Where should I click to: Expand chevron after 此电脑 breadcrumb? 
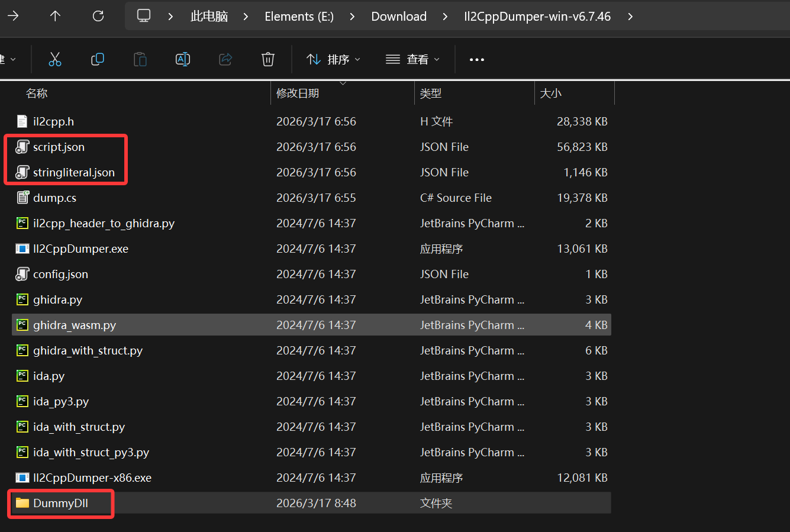pos(246,17)
